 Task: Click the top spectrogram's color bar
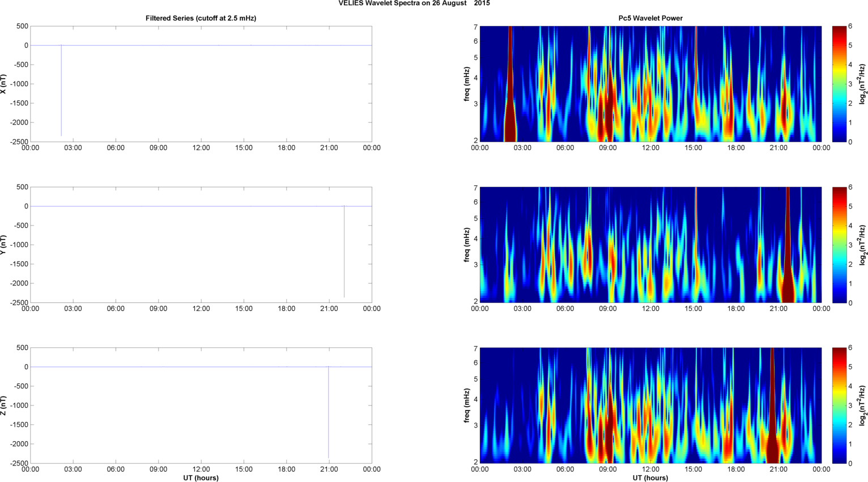(839, 84)
